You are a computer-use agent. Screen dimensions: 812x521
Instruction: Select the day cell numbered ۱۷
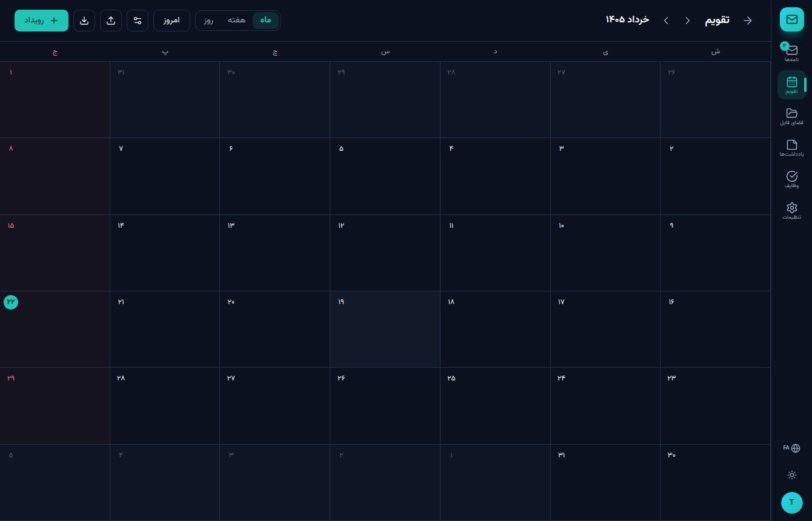point(605,329)
